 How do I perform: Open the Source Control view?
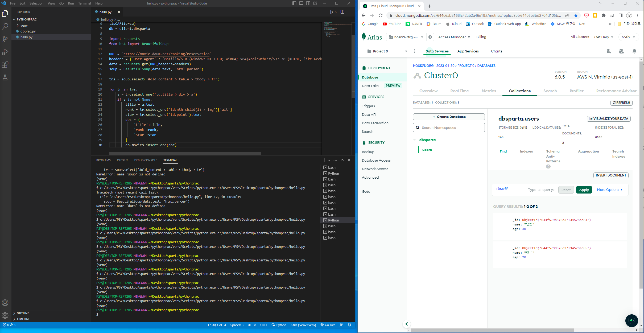tap(5, 39)
